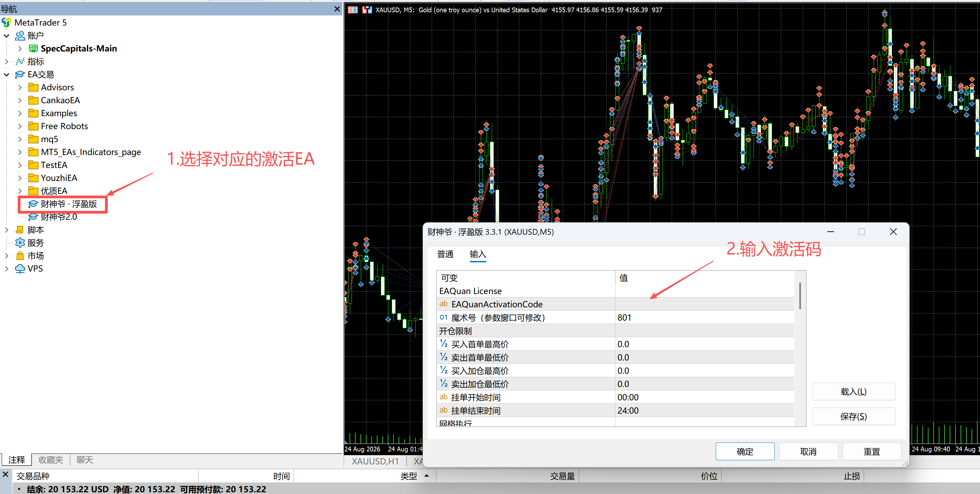Expand the VPS tree node
Viewport: 980px width, 494px height.
pos(6,269)
